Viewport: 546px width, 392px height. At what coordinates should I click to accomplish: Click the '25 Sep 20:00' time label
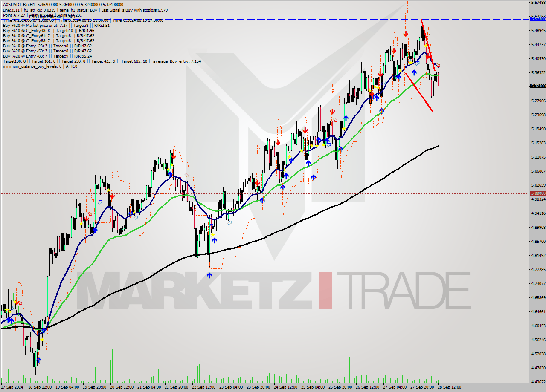340,387
